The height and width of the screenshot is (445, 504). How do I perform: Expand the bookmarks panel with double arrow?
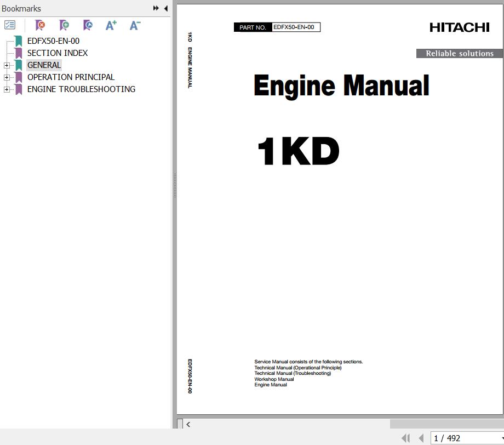tap(156, 8)
